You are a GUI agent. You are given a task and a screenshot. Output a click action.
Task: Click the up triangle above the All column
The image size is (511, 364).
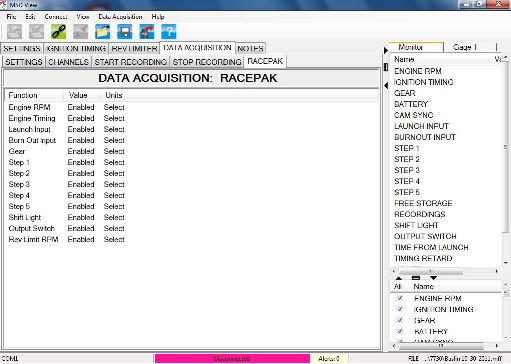399,278
